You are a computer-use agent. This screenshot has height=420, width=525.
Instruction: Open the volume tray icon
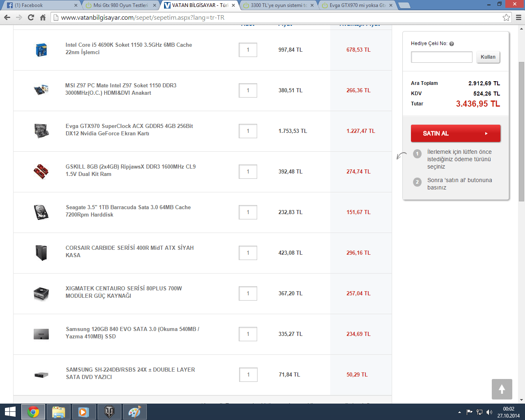(x=489, y=412)
